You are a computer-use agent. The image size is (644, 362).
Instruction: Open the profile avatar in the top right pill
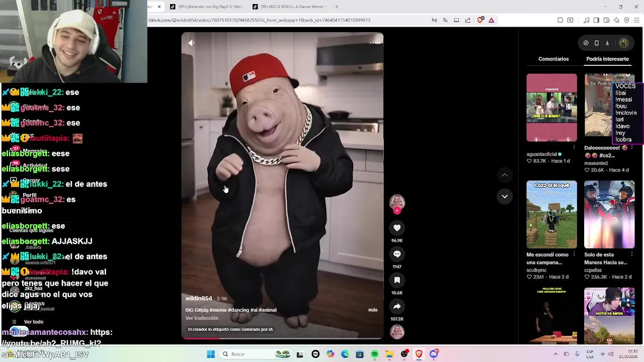coord(623,43)
